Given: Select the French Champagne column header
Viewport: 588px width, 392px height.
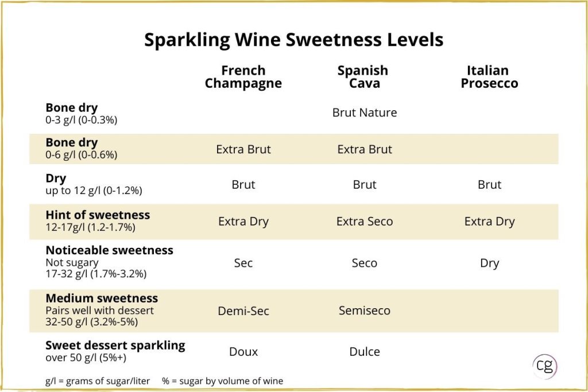Looking at the screenshot, I should pyautogui.click(x=243, y=77).
